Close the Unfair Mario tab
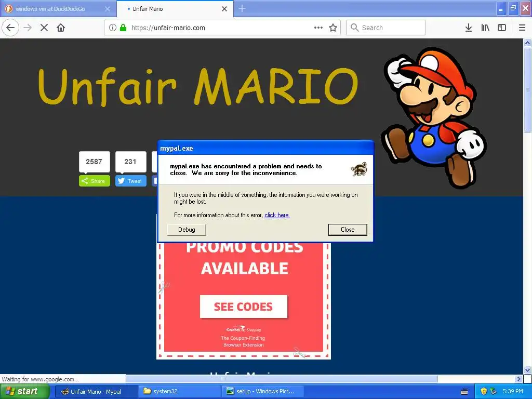 tap(224, 9)
